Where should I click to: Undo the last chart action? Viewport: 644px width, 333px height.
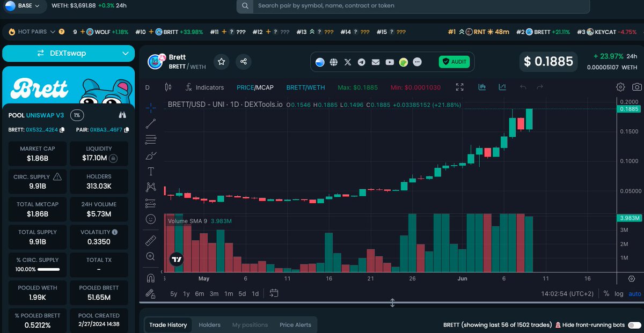523,87
